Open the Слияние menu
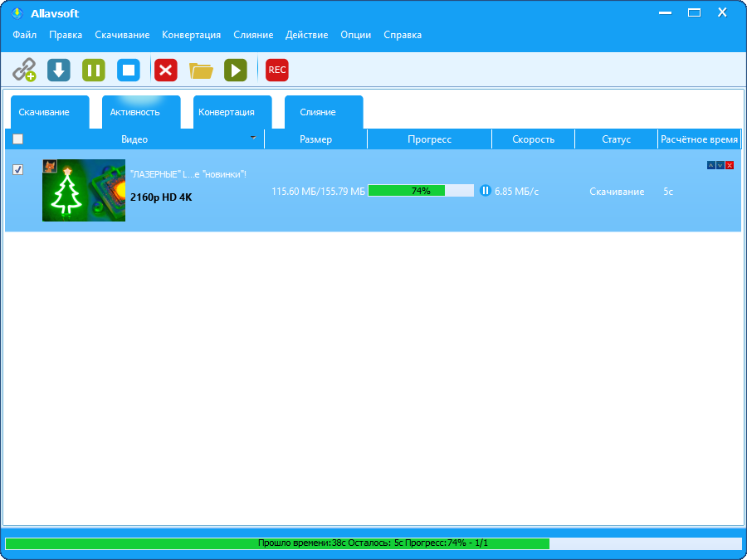This screenshot has width=747, height=560. pyautogui.click(x=253, y=35)
